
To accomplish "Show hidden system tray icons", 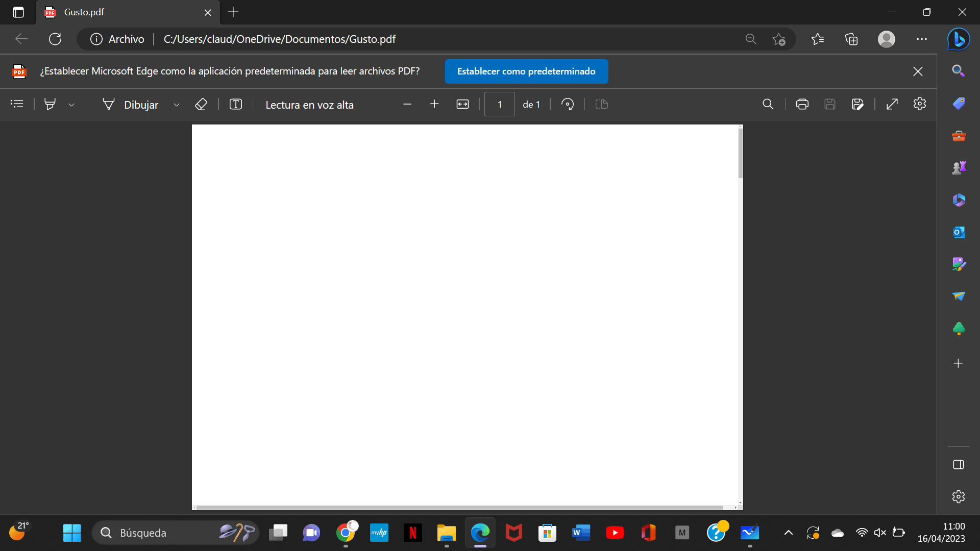I will click(x=788, y=533).
